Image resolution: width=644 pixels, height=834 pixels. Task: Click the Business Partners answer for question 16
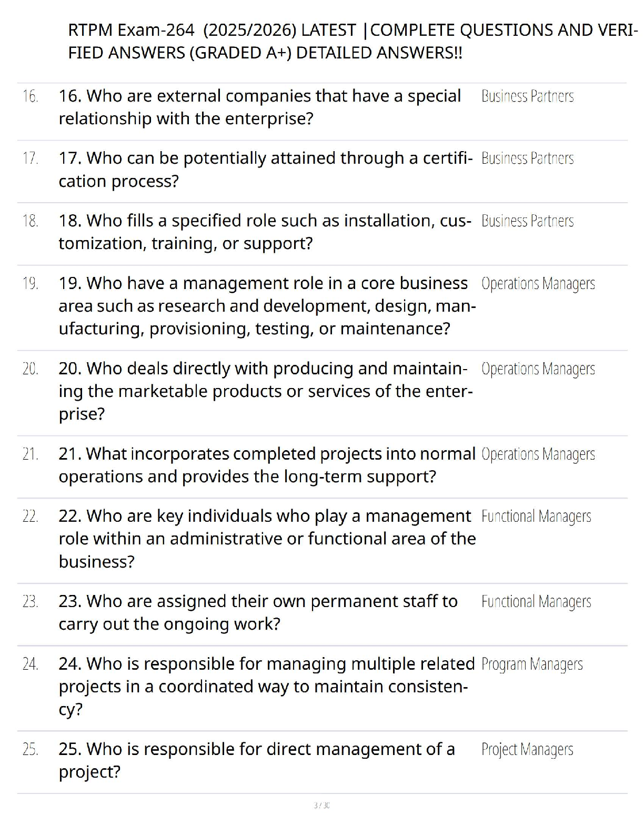528,96
